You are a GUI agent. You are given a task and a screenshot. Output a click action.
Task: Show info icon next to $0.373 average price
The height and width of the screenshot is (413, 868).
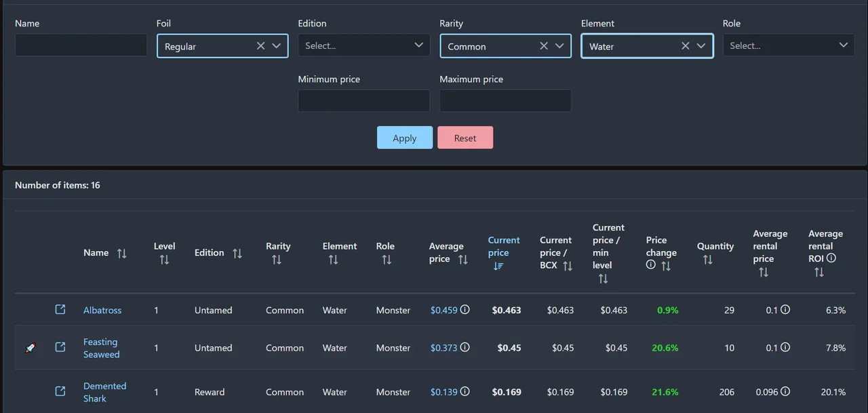(x=465, y=347)
